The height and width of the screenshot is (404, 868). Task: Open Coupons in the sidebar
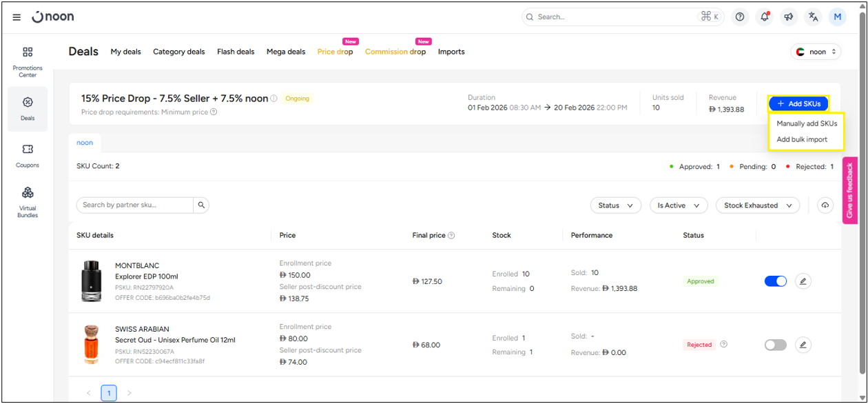[x=28, y=155]
